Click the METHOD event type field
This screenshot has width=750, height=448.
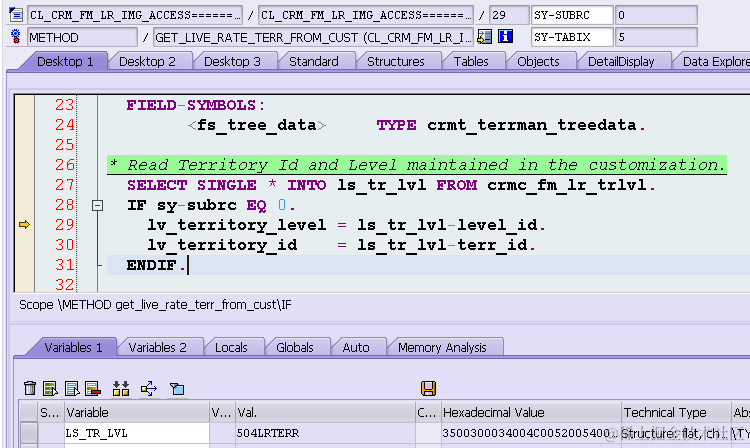[82, 37]
